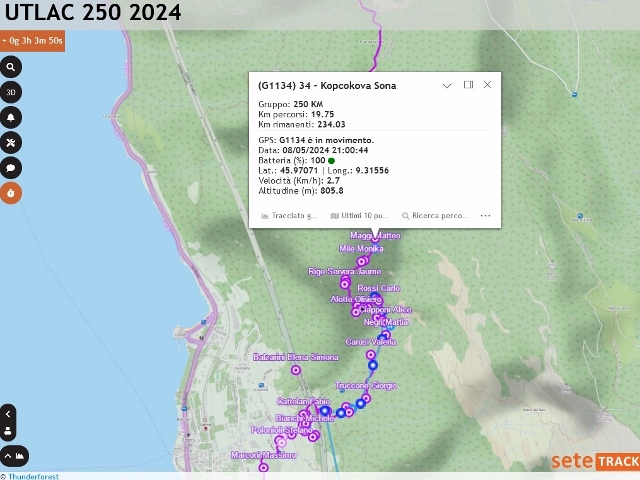This screenshot has height=480, width=640.
Task: Click UTLAC 250 2024 page title
Action: (x=93, y=12)
